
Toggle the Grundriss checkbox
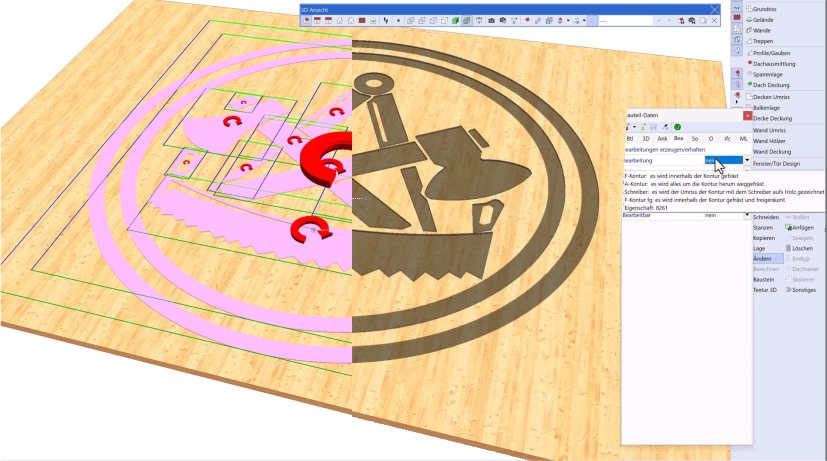(x=749, y=9)
